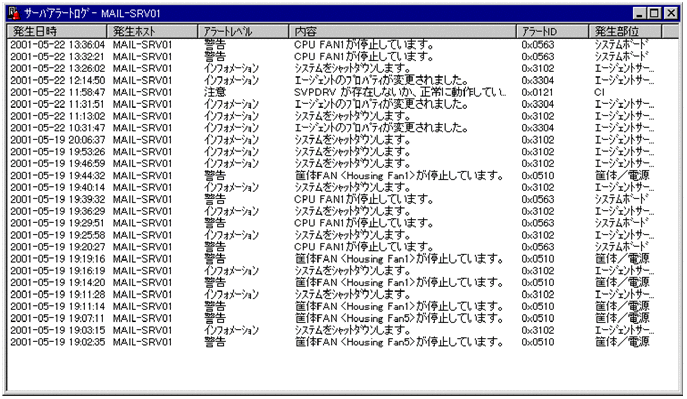The image size is (687, 399).
Task: Click the server alert log title bar icon
Action: pyautogui.click(x=14, y=13)
